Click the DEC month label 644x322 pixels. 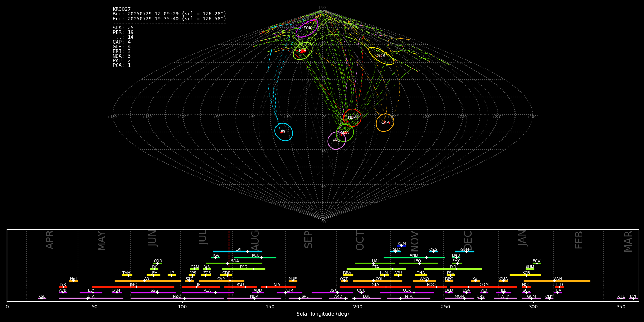point(468,241)
